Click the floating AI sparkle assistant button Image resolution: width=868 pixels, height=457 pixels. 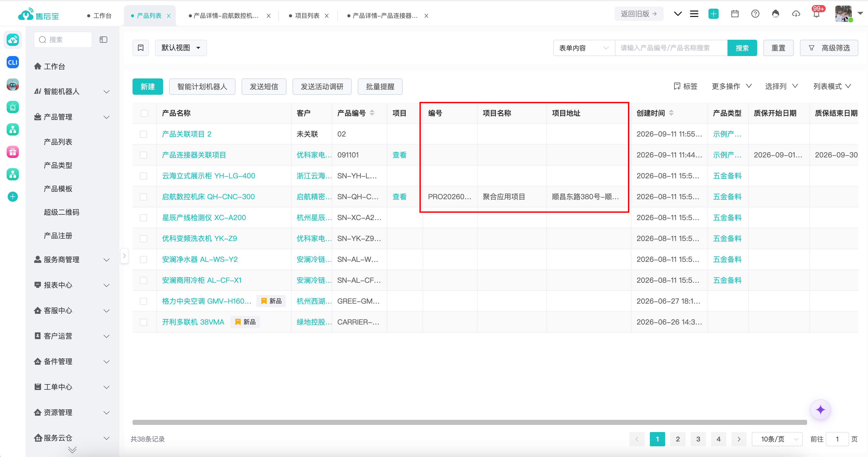tap(821, 410)
